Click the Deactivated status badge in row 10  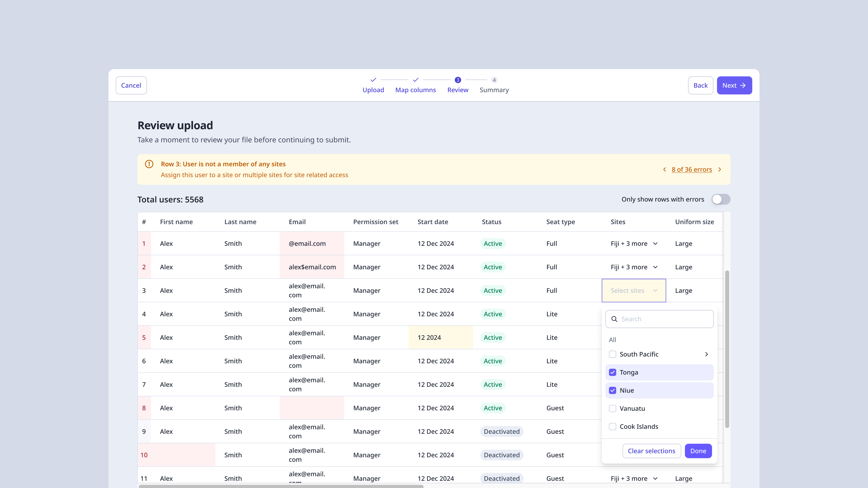pos(501,455)
